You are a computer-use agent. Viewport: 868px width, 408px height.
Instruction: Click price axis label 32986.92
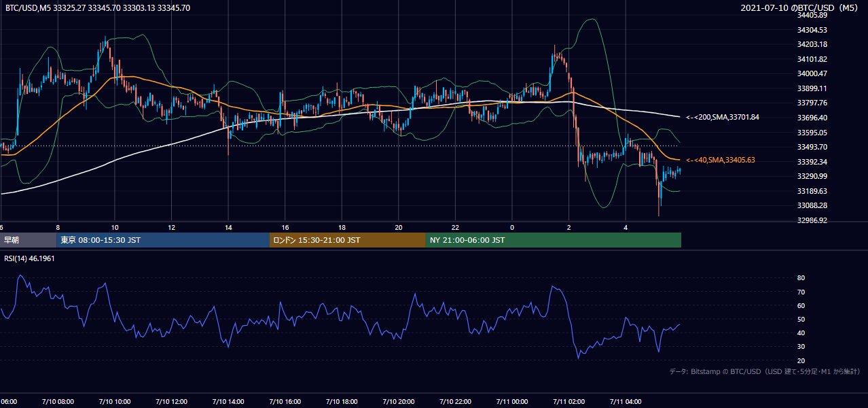pyautogui.click(x=812, y=220)
